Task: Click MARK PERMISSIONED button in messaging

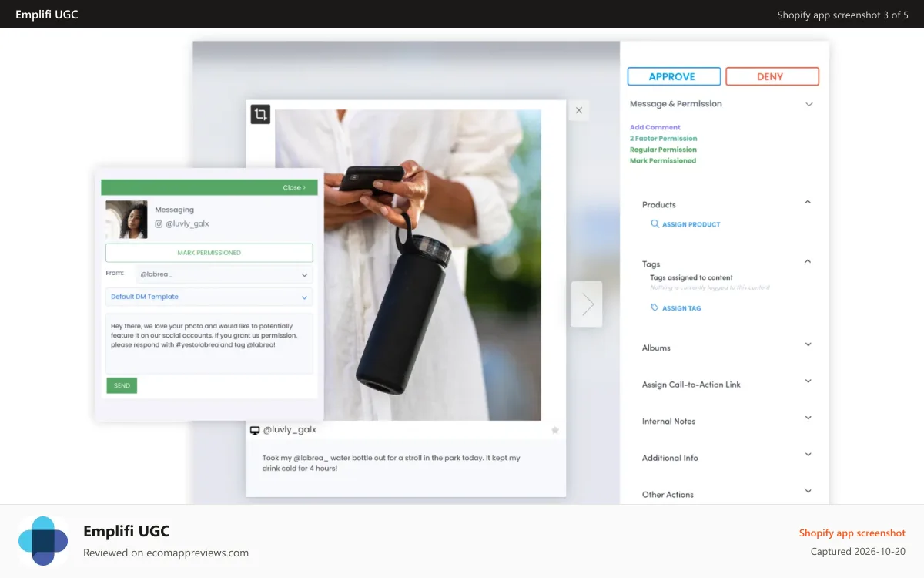Action: coord(209,253)
